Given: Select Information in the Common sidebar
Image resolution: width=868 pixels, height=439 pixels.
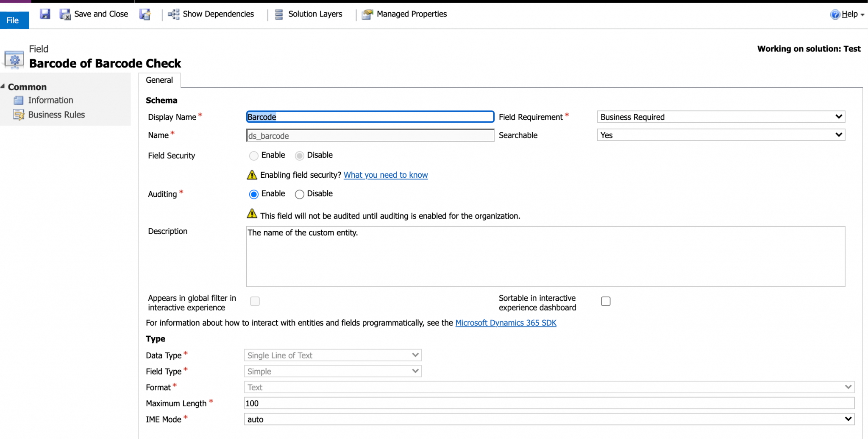Looking at the screenshot, I should click(50, 100).
